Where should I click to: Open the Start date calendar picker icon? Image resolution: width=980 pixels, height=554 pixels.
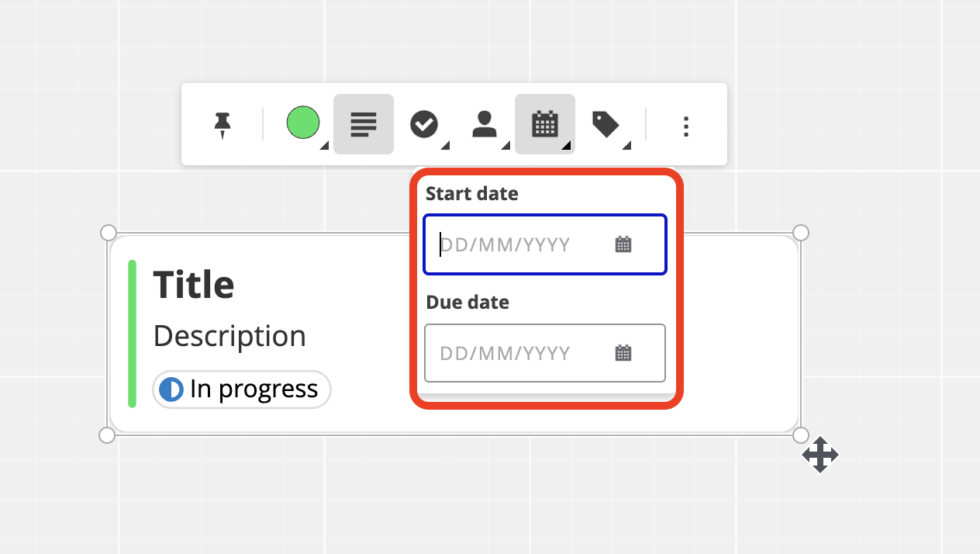tap(623, 245)
